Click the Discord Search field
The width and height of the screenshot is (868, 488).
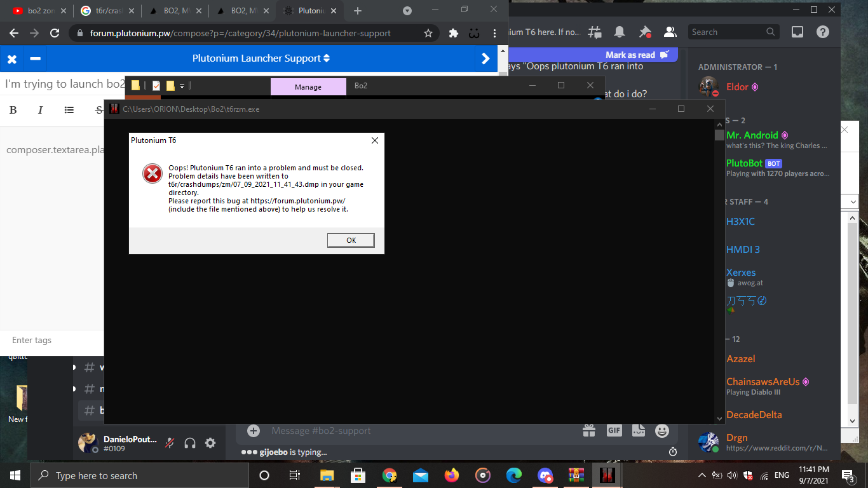[733, 32]
